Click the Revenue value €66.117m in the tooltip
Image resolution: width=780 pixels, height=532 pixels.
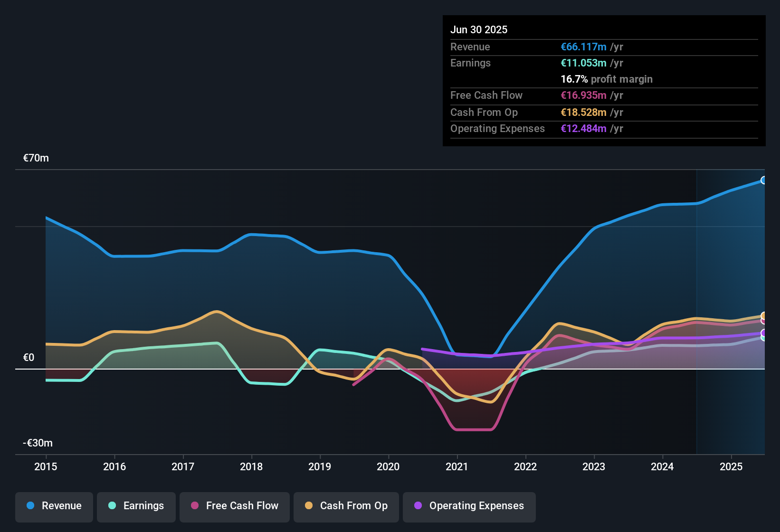[583, 47]
